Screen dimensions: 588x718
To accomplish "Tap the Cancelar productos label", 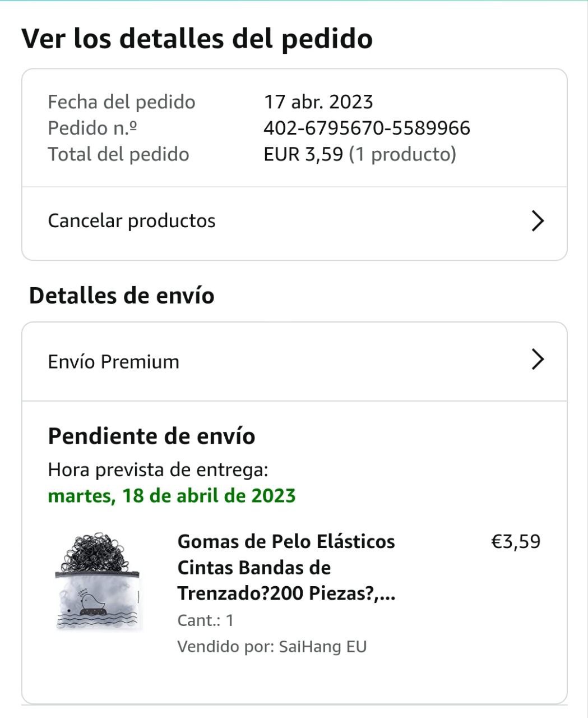I will click(x=132, y=221).
